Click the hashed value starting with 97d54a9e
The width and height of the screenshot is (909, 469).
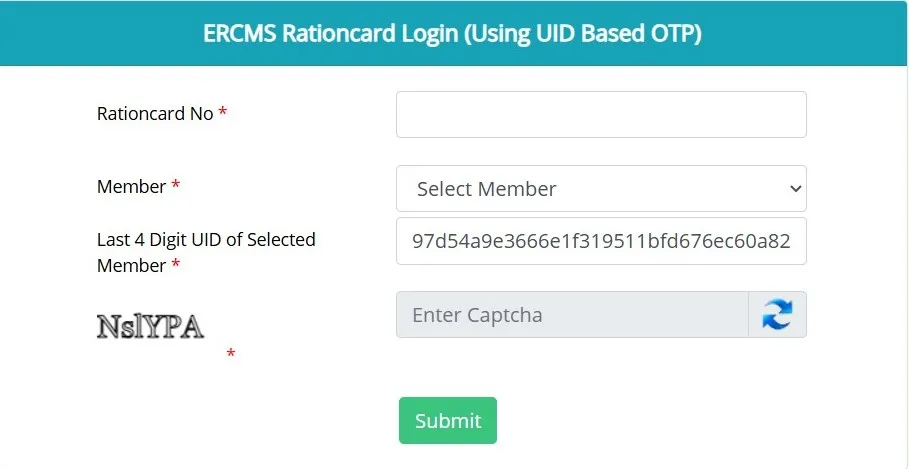pos(601,241)
